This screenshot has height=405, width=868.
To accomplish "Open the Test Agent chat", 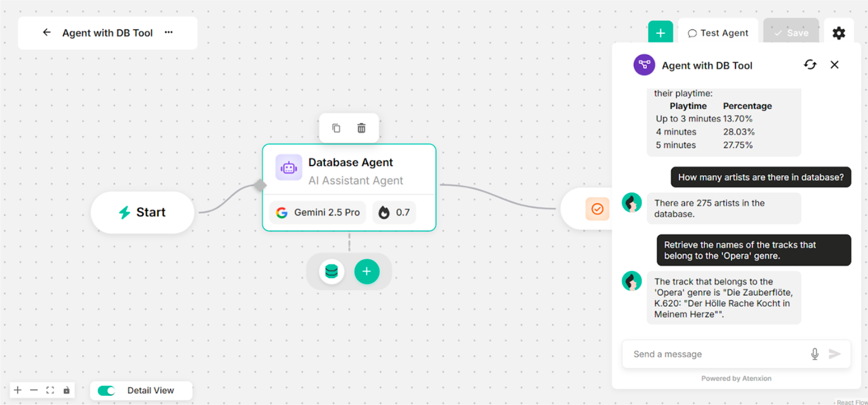I will [718, 33].
